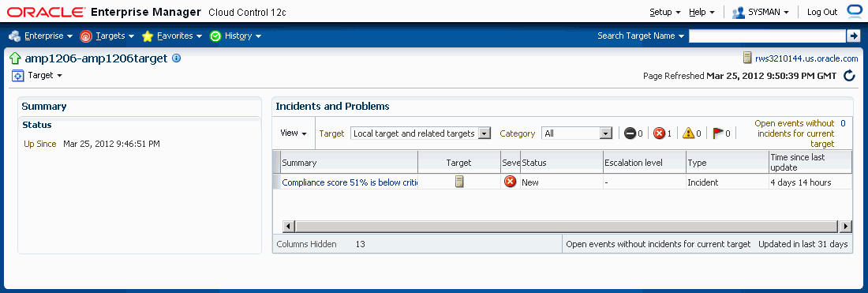Viewport: 868px width, 293px height.
Task: Expand the View menu in Incidents
Action: [x=294, y=133]
